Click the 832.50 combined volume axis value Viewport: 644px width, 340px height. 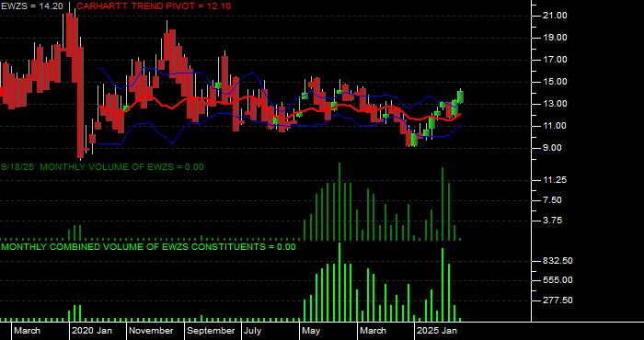pyautogui.click(x=558, y=261)
